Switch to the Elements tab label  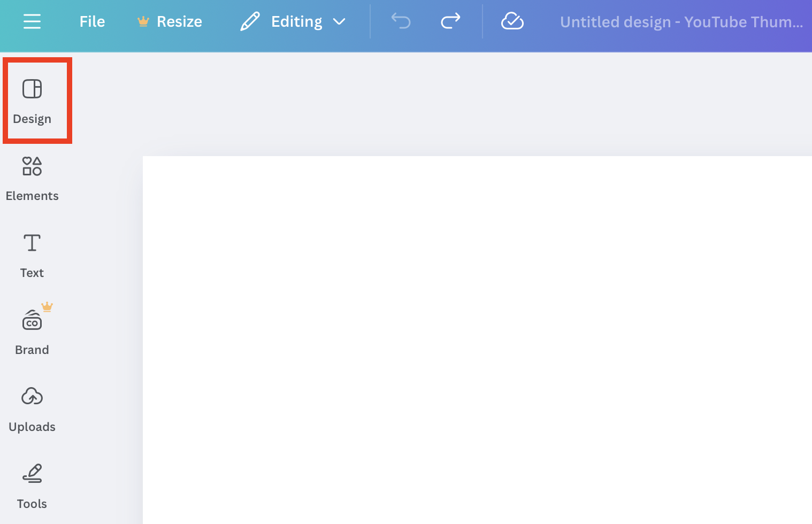(x=32, y=196)
